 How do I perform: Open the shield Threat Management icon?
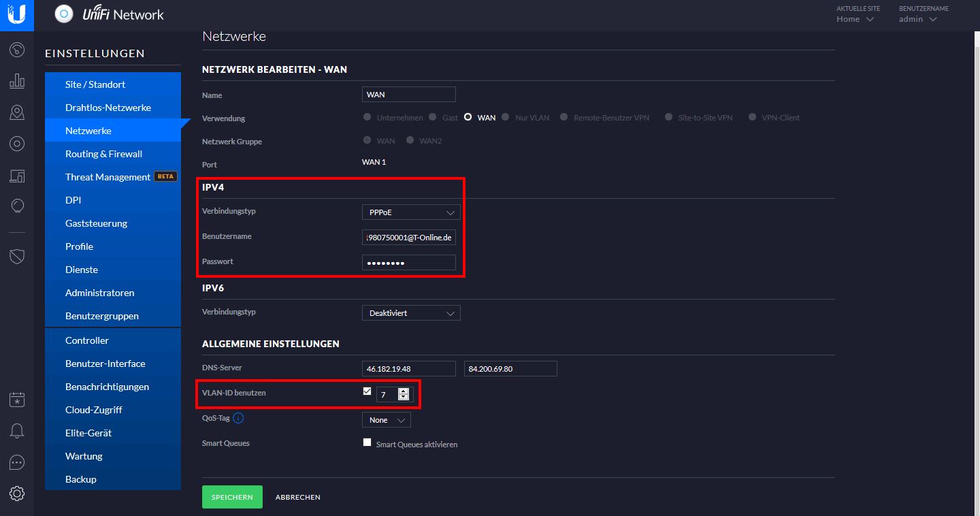point(17,256)
